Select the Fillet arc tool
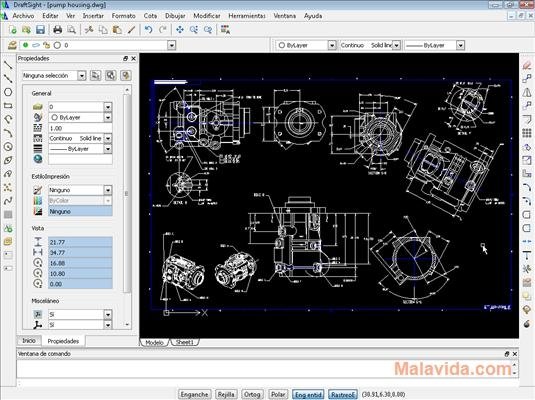Viewport: 535px width, 400px height. pos(527,187)
